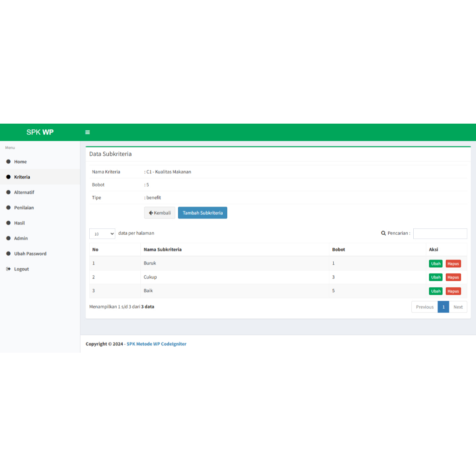Image resolution: width=476 pixels, height=476 pixels.
Task: Click the circle icon beside Home
Action: pyautogui.click(x=8, y=162)
